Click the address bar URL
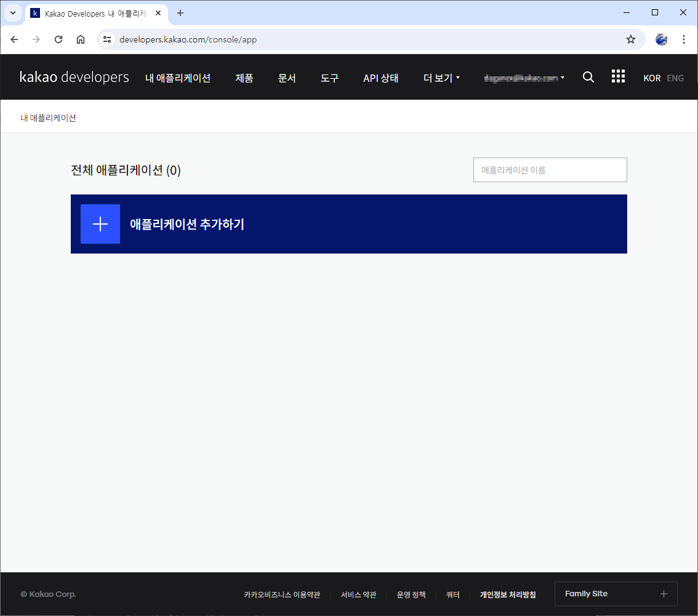698x616 pixels. pyautogui.click(x=188, y=39)
